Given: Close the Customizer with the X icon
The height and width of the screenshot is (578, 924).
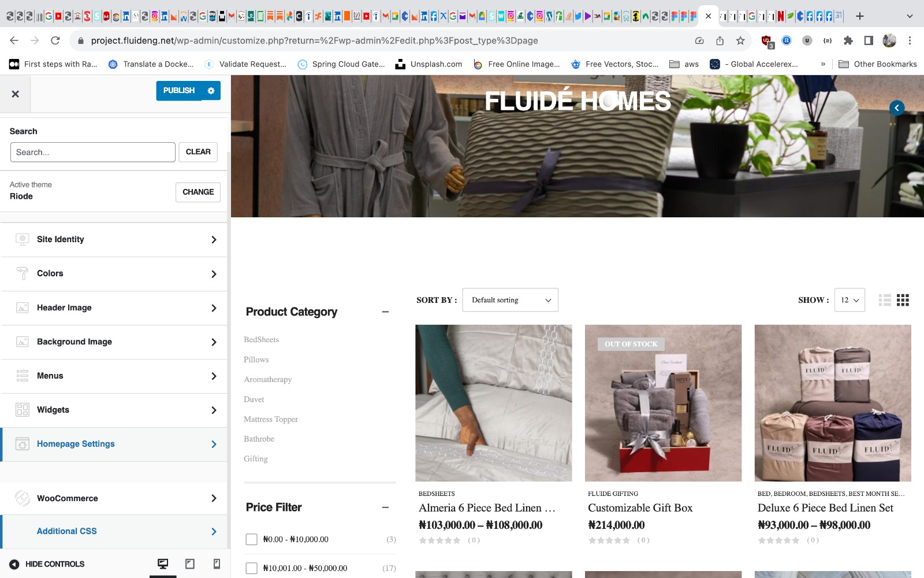Looking at the screenshot, I should (x=16, y=94).
